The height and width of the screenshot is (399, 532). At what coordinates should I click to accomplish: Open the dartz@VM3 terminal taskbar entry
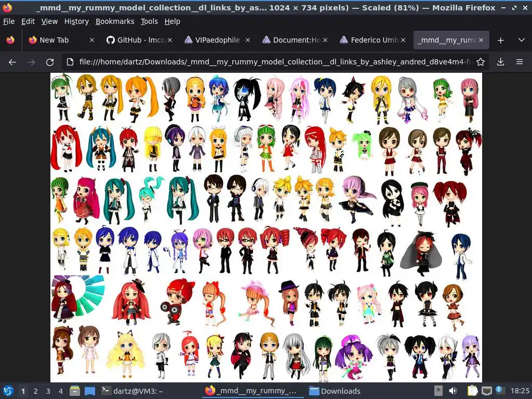(132, 391)
